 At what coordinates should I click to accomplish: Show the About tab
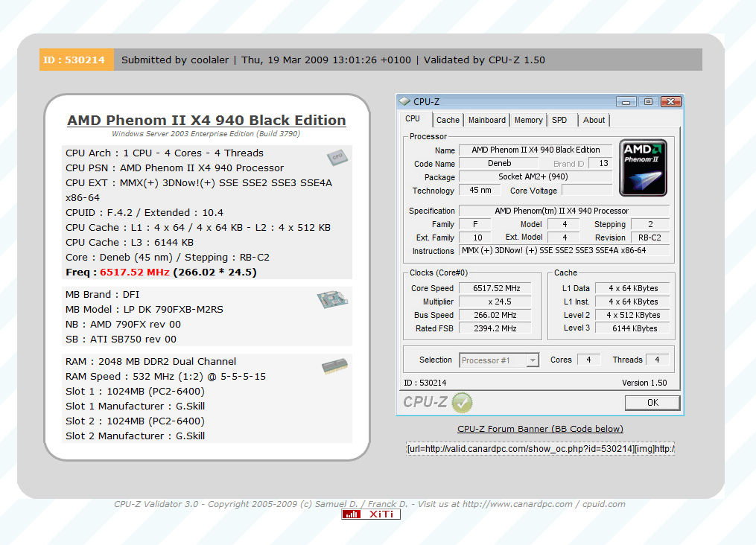pos(594,120)
